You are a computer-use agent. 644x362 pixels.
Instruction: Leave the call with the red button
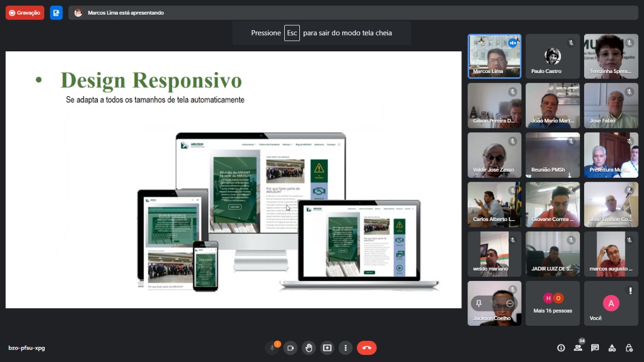pyautogui.click(x=367, y=348)
